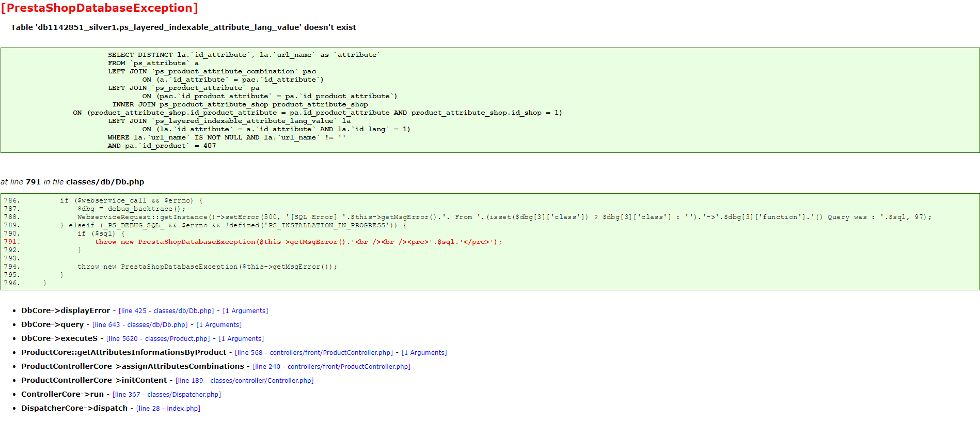Click the "FROM `ps_attribute` a" SQL line
The width and height of the screenshot is (980, 436).
coord(153,63)
